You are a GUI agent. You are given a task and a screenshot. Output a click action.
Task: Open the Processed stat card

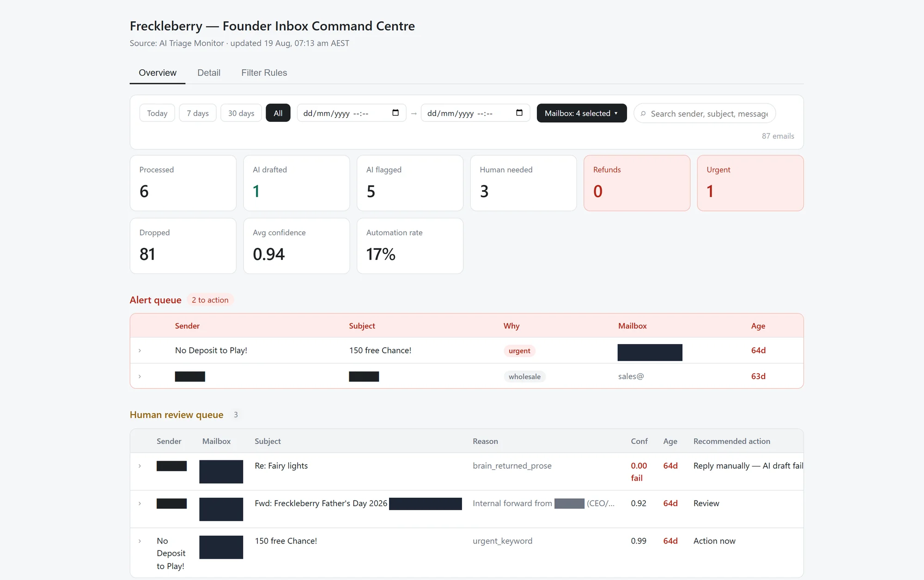(183, 183)
